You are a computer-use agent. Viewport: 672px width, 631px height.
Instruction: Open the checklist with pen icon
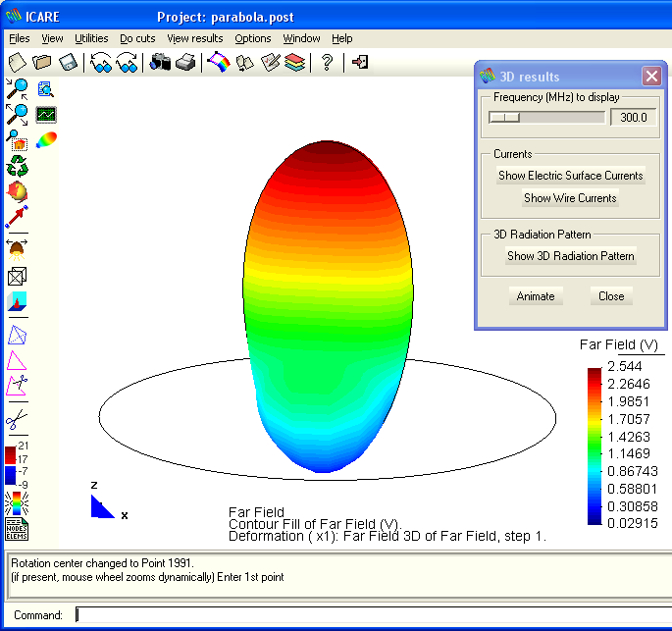(x=271, y=63)
